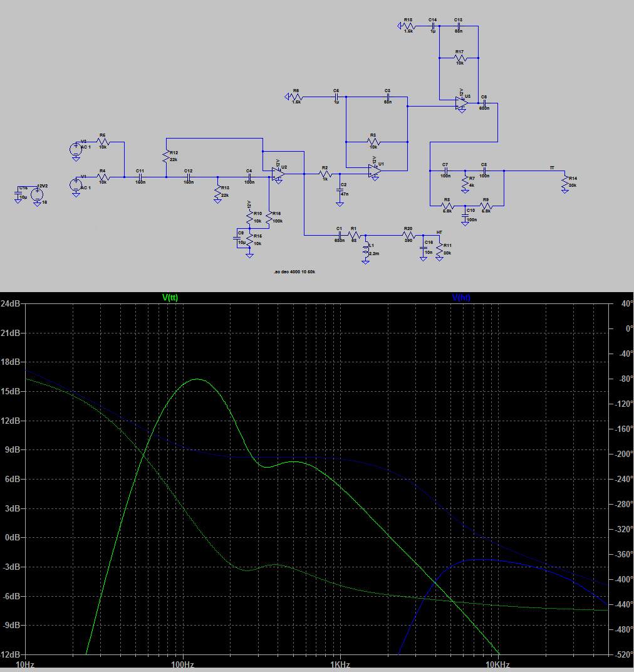Select the V1 AC voltage source
The height and width of the screenshot is (672, 634).
tap(76, 184)
